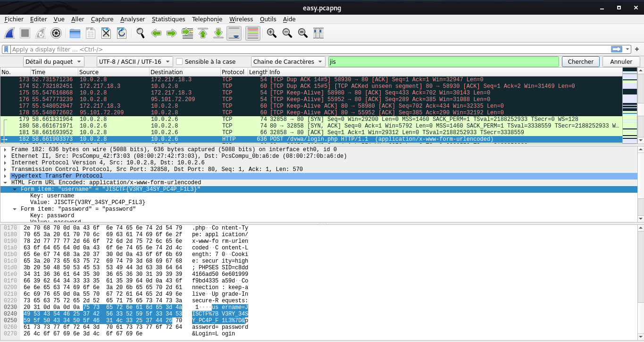
Task: Open the Capture menu
Action: (x=102, y=19)
